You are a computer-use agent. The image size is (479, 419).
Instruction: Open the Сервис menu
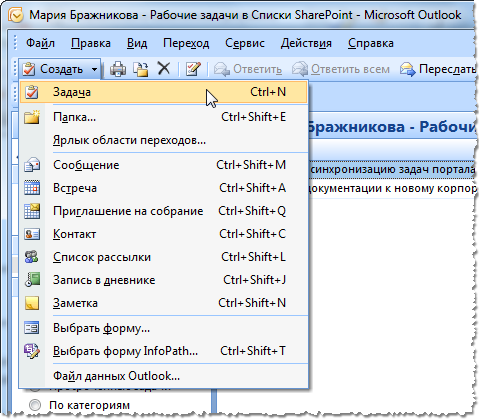click(245, 43)
